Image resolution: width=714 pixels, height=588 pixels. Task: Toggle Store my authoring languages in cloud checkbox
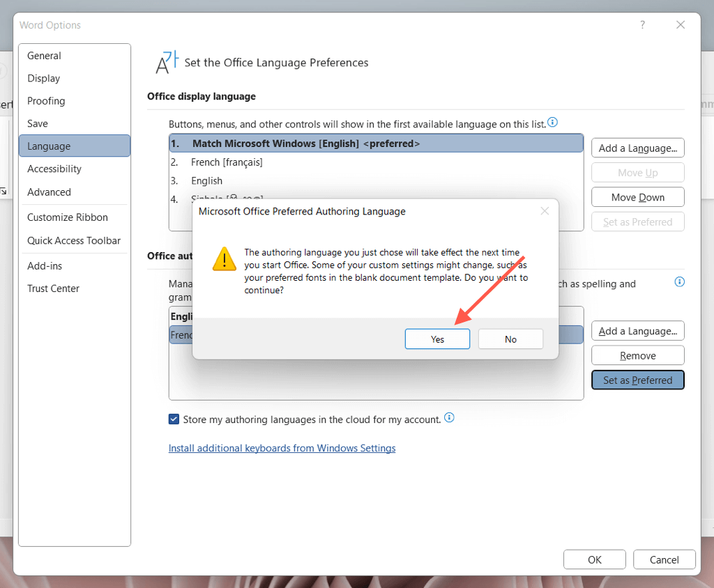click(174, 419)
